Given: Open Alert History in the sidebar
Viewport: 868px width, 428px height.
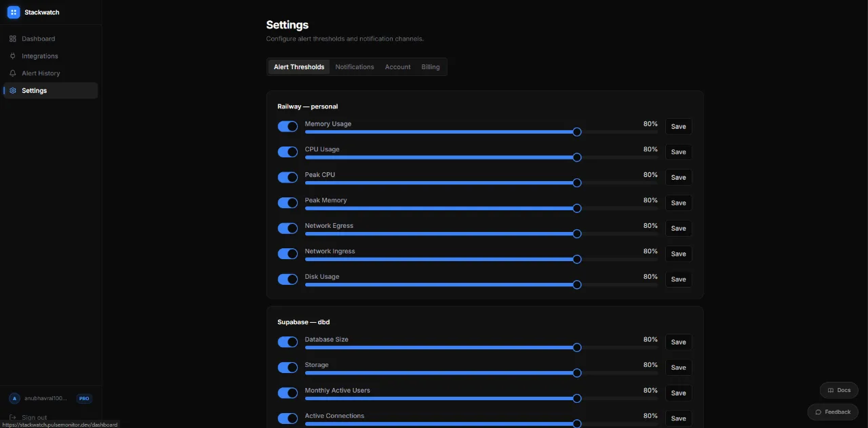Looking at the screenshot, I should click(x=51, y=73).
